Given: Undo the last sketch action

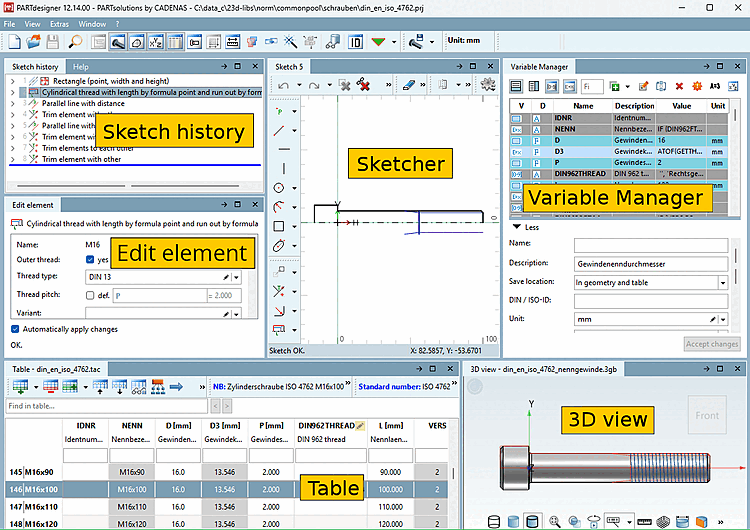Looking at the screenshot, I should click(x=283, y=86).
